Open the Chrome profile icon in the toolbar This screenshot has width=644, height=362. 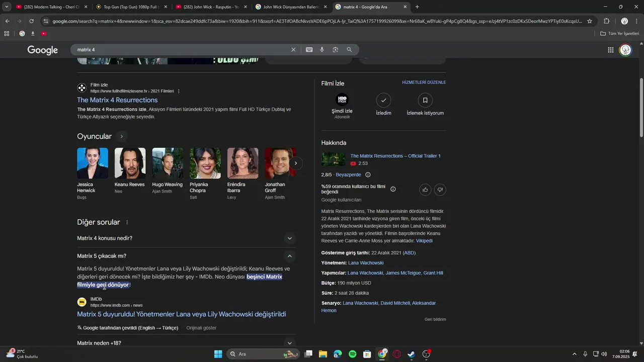click(x=624, y=21)
